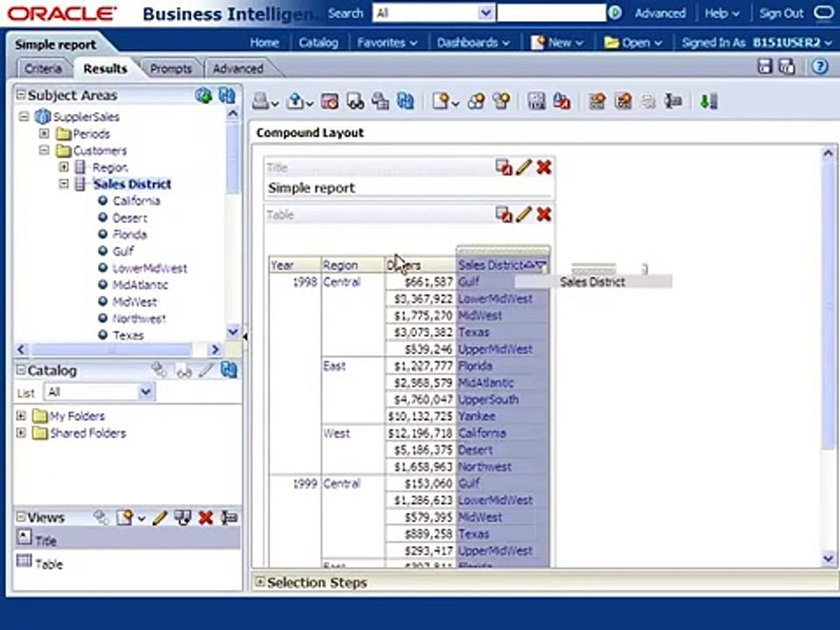
Task: Open the signed-in user B151USER2 menu
Action: pos(792,42)
